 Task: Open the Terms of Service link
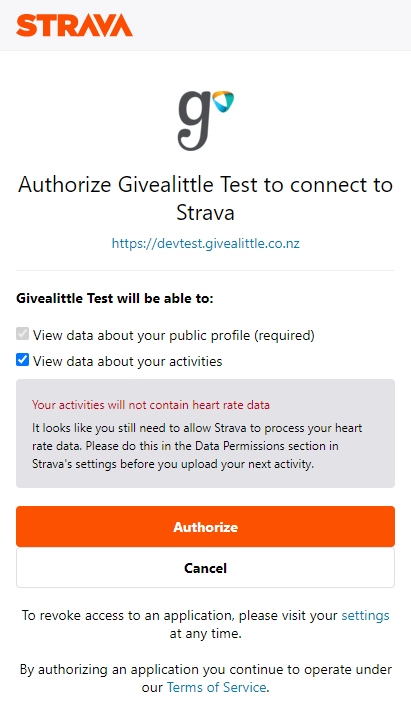216,687
